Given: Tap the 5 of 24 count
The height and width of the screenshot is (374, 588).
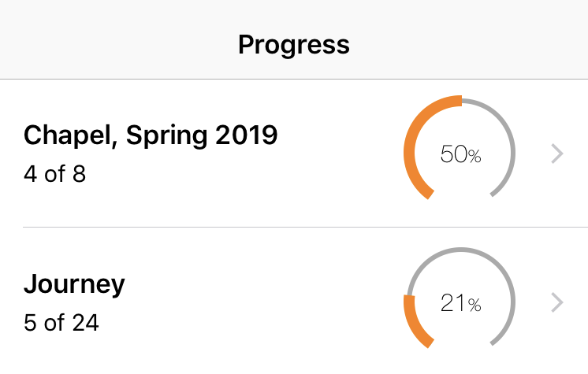Looking at the screenshot, I should click(61, 321).
